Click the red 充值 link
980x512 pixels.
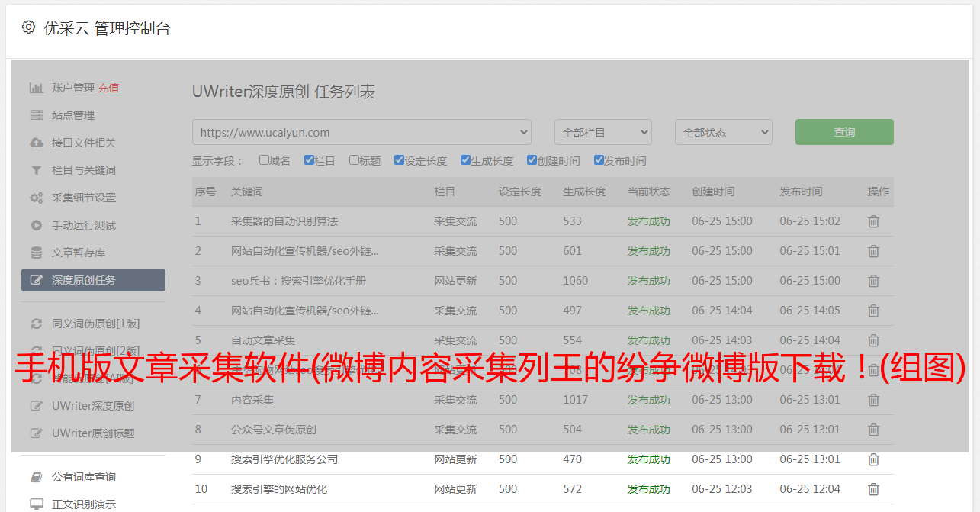[108, 88]
